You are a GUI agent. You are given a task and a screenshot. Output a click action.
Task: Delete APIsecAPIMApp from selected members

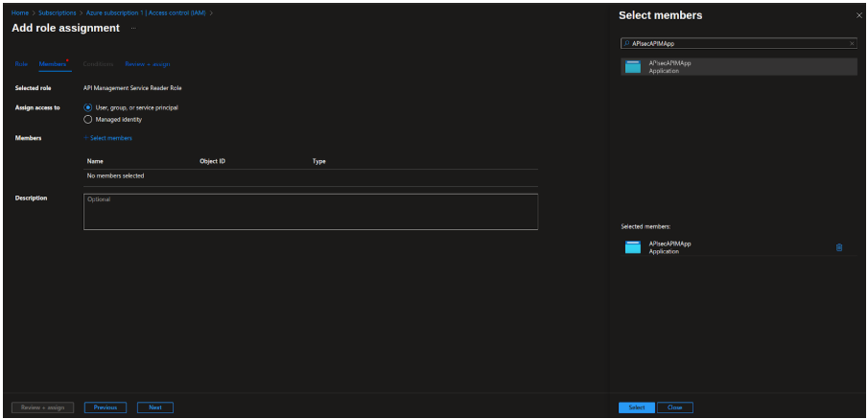tap(838, 247)
